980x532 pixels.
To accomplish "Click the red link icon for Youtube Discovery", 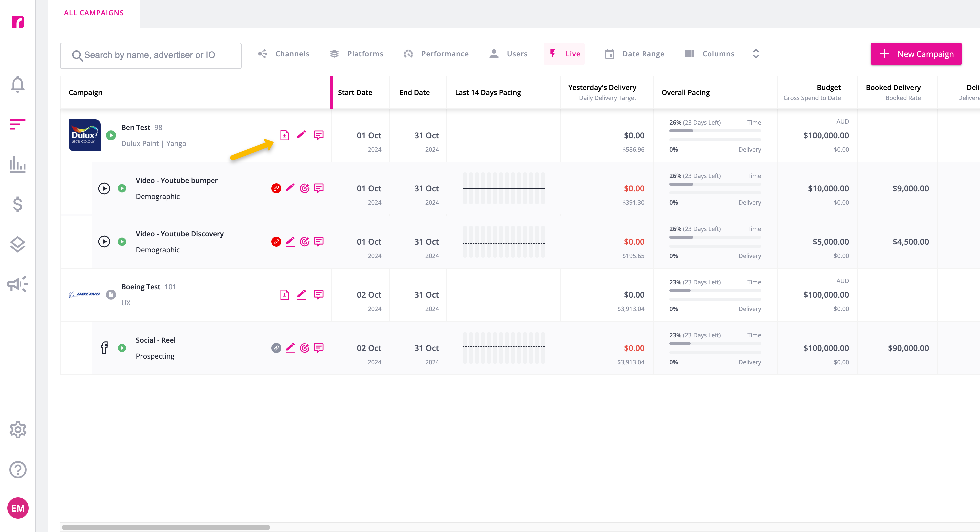I will pos(276,242).
